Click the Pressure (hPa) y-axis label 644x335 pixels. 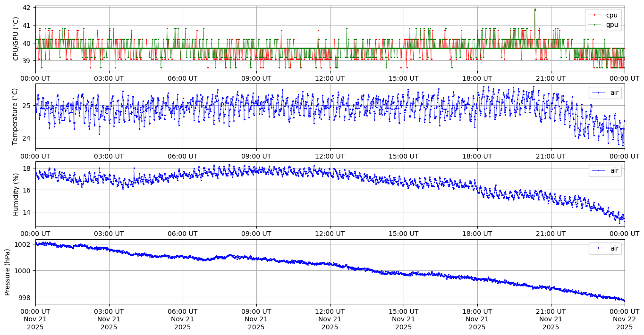click(8, 272)
